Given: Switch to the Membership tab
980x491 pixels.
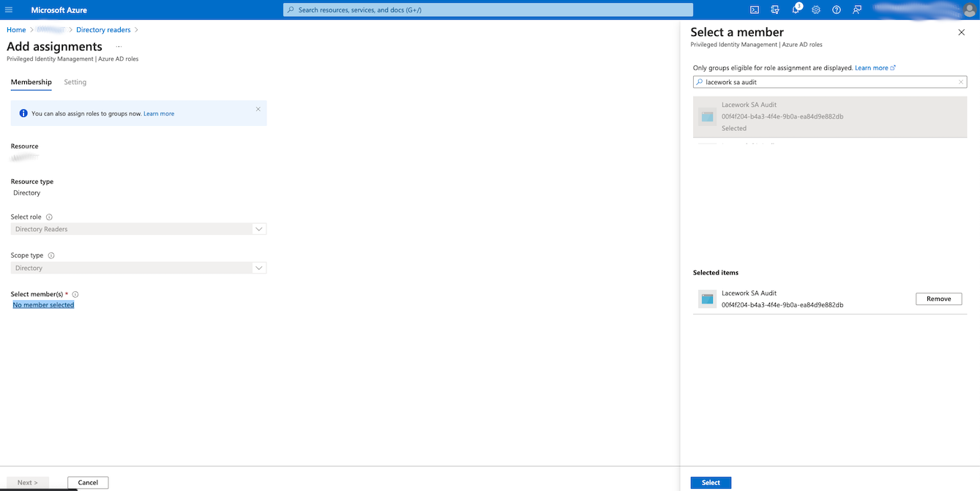Looking at the screenshot, I should click(x=31, y=82).
